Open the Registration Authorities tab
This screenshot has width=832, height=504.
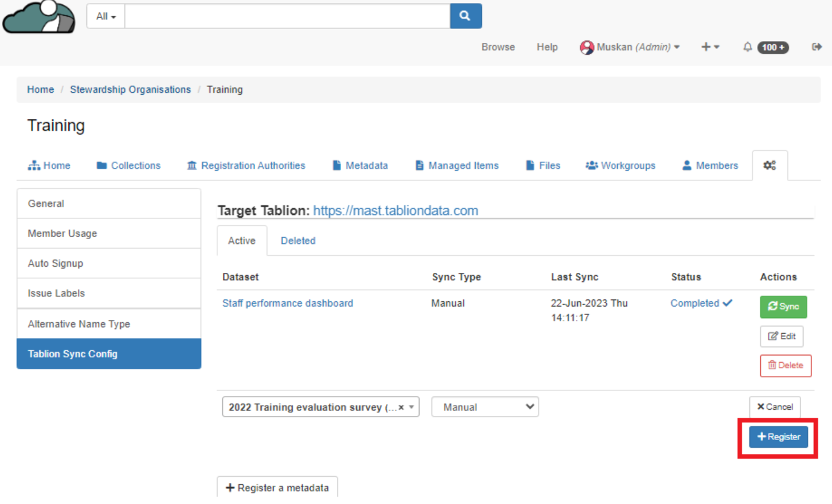click(x=246, y=165)
